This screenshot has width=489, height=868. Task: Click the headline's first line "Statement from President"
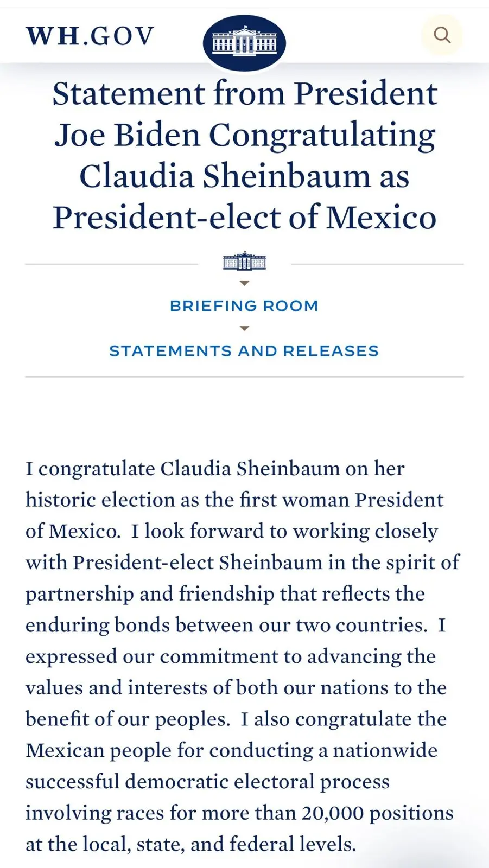click(x=244, y=93)
